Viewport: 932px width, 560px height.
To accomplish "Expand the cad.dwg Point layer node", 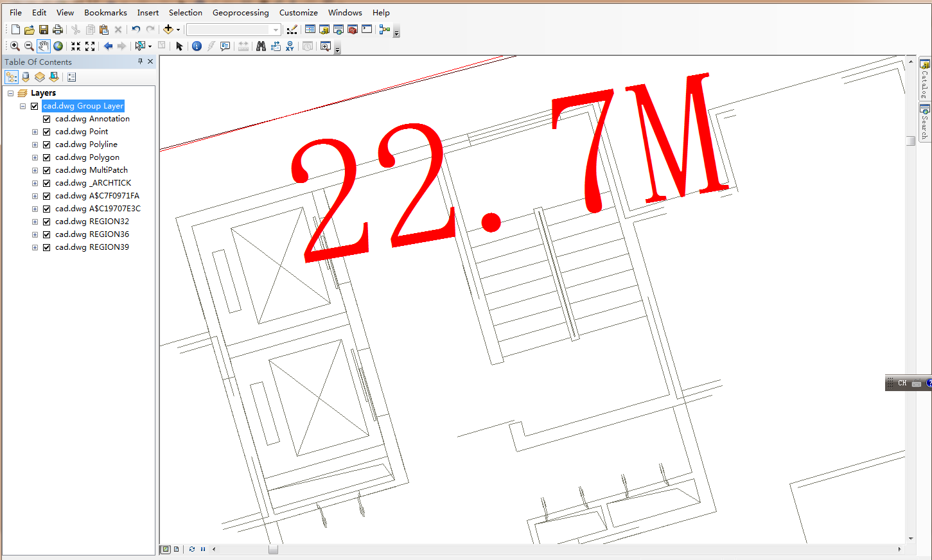I will [35, 132].
